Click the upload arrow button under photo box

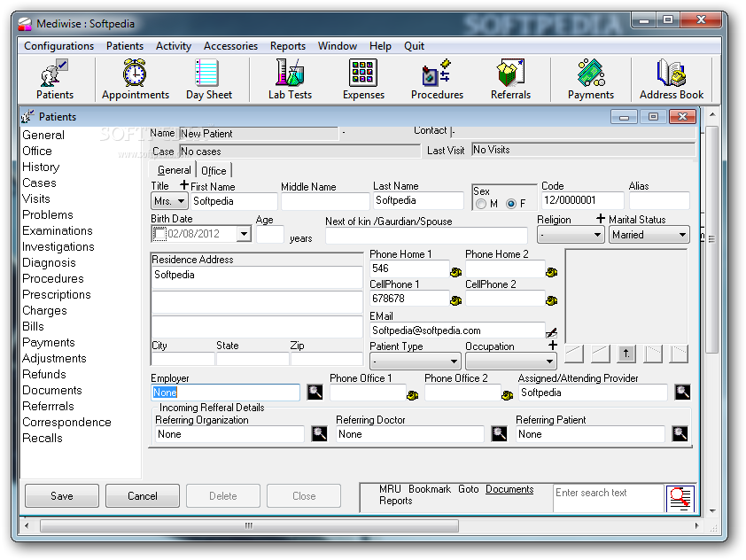pos(626,354)
